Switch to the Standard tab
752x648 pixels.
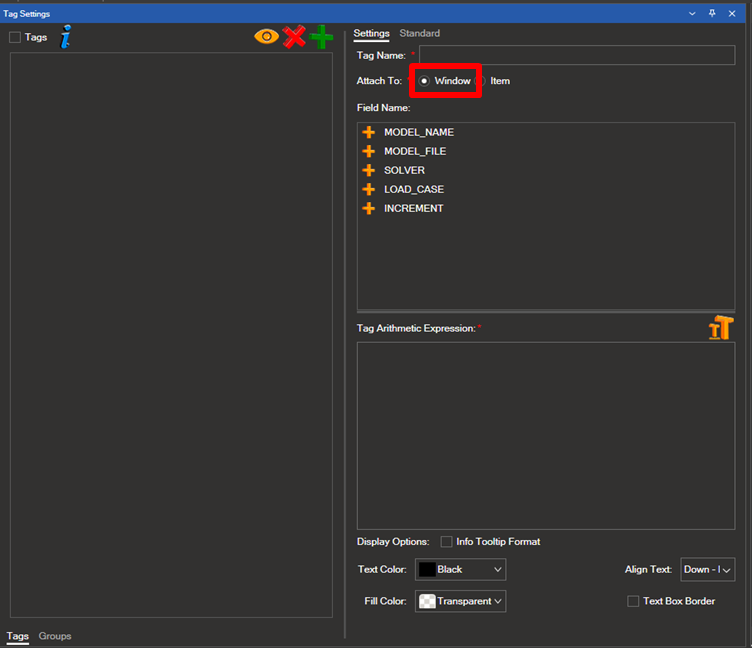[419, 34]
